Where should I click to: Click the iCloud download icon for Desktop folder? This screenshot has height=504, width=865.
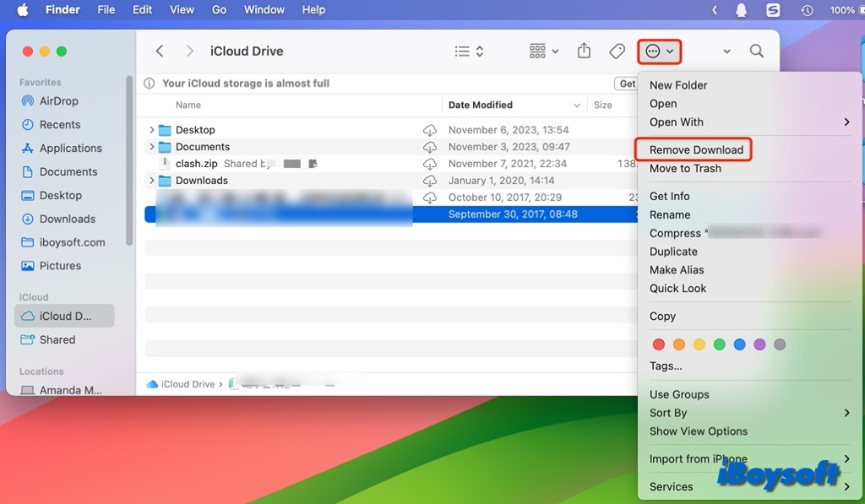coord(430,130)
